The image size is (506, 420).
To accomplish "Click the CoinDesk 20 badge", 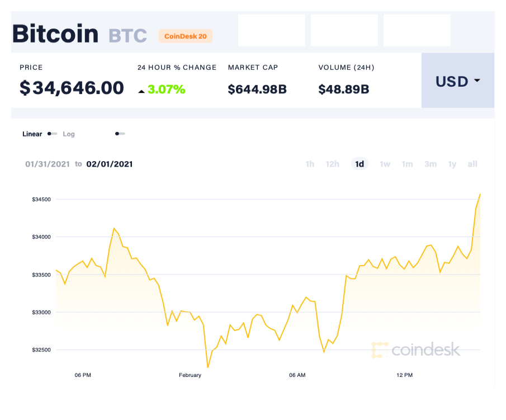I will click(x=185, y=36).
